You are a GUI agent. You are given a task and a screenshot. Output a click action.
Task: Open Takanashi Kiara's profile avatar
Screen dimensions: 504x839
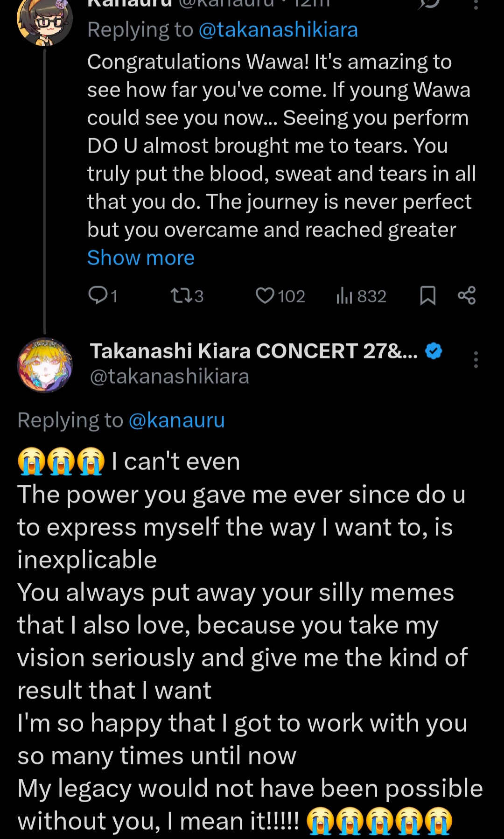tap(45, 365)
